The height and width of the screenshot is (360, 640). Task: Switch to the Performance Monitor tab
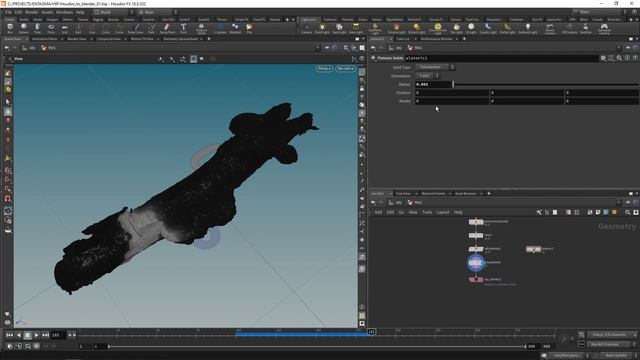pos(436,39)
